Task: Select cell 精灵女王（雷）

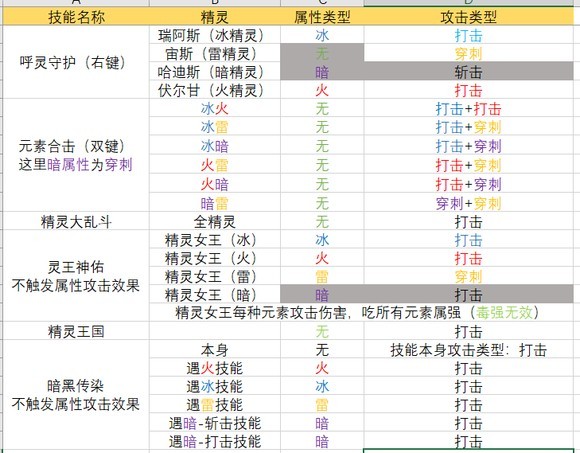Action: 215,276
